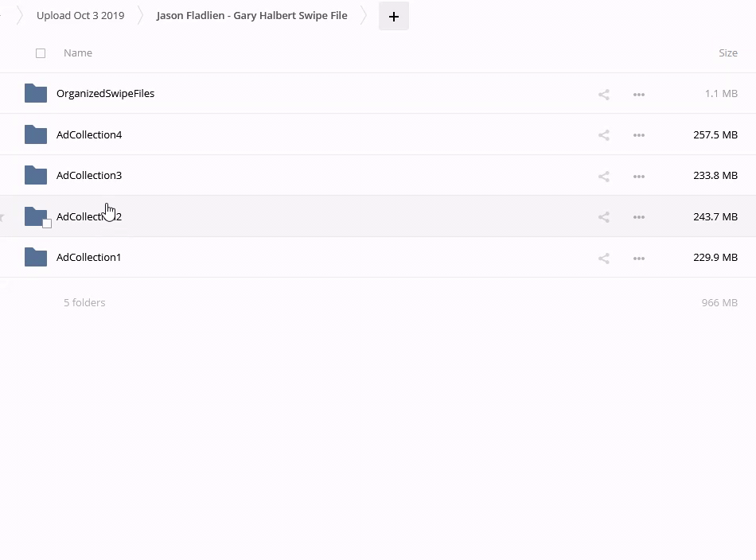Expand the three-dot menu for AdCollection4
756x560 pixels.
638,135
